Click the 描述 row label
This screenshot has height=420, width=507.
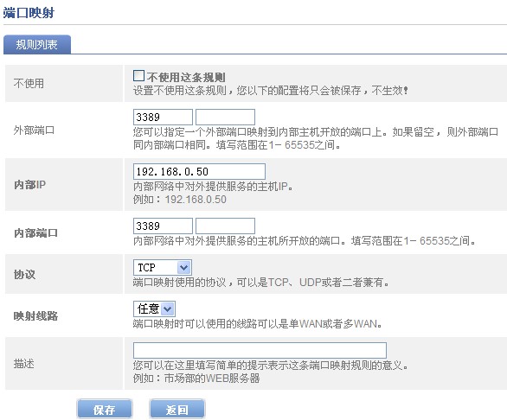coord(23,364)
